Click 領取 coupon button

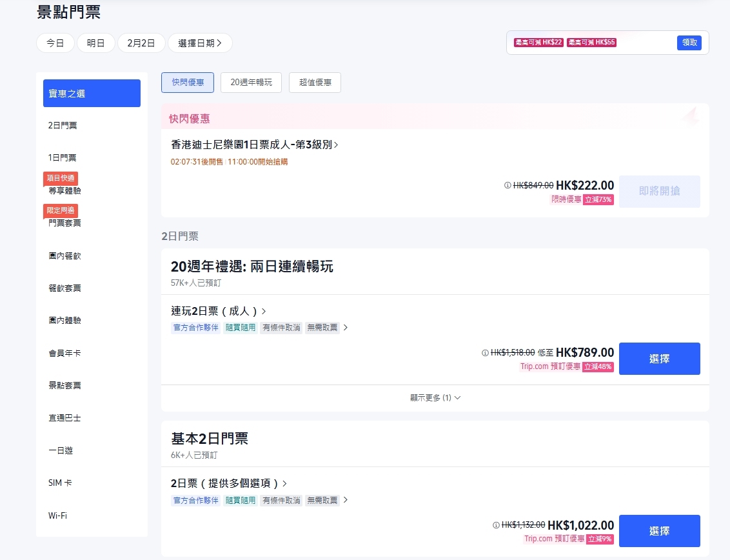click(689, 43)
